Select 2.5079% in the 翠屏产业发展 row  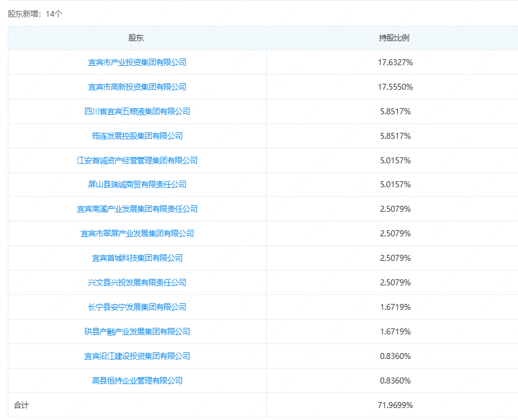[x=395, y=233]
